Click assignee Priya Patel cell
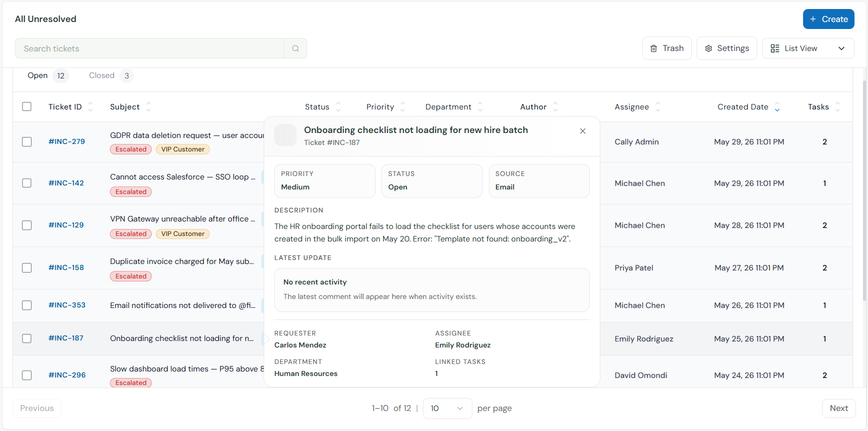868x431 pixels. point(634,268)
